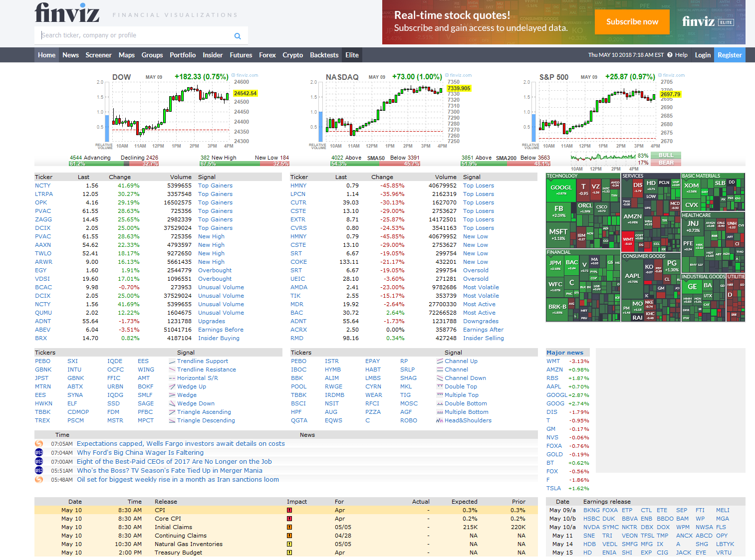The image size is (755, 560).
Task: Click the search magnifier icon
Action: point(238,36)
